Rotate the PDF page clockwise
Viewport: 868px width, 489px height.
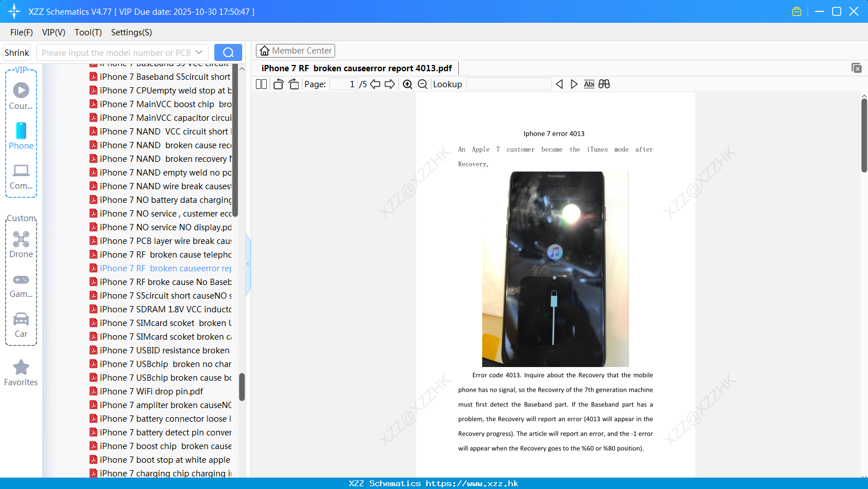pos(294,84)
